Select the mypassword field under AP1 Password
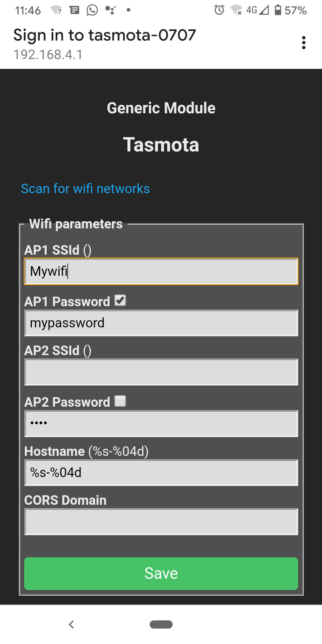Screen dimensions: 322x644 [x=161, y=323]
